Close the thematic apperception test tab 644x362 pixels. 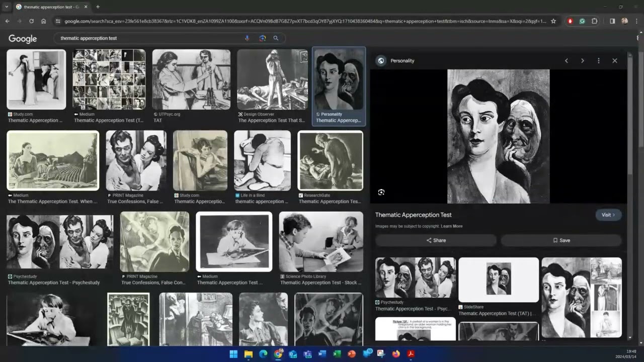pos(87,7)
